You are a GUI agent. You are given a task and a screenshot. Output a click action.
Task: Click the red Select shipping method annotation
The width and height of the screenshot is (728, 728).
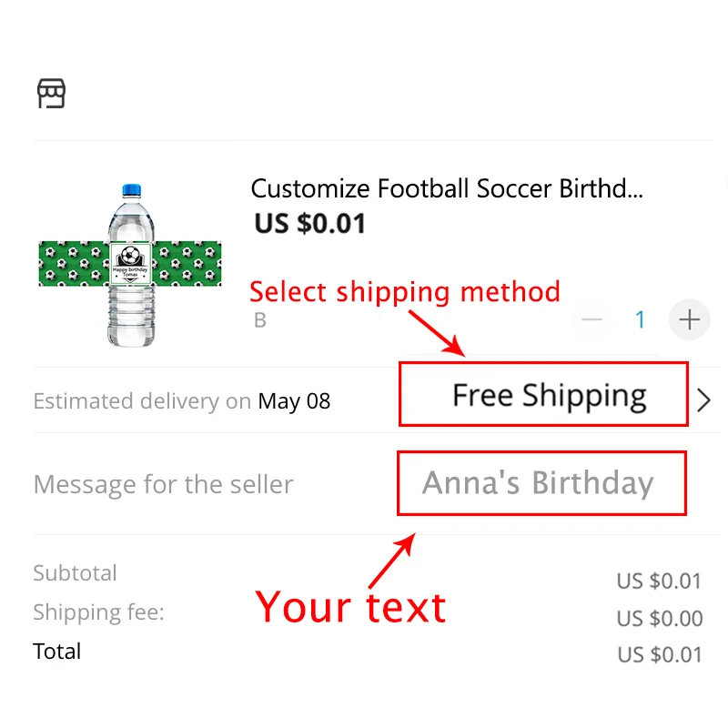405,292
